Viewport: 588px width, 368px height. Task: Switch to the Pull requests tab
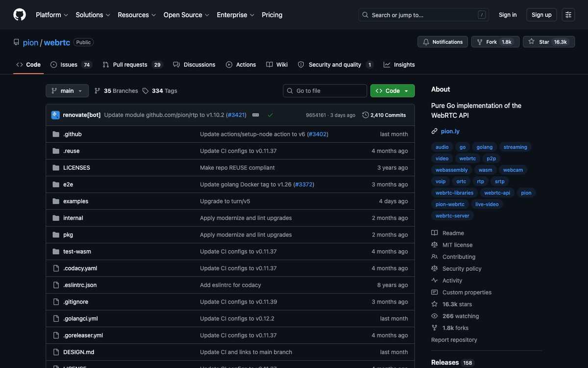132,65
